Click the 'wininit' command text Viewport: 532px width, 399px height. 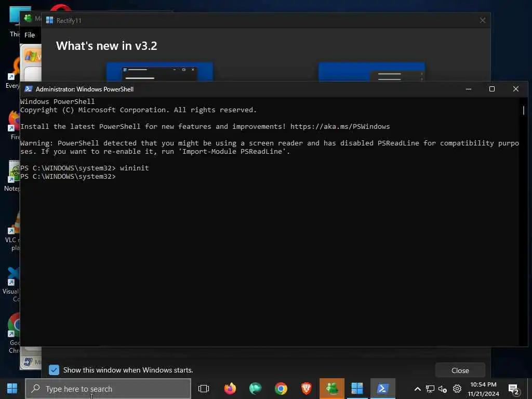point(135,168)
